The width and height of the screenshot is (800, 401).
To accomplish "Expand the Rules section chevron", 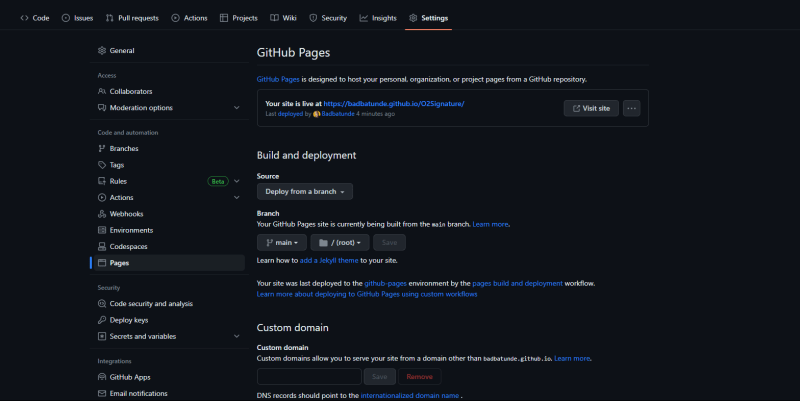I will coord(237,181).
